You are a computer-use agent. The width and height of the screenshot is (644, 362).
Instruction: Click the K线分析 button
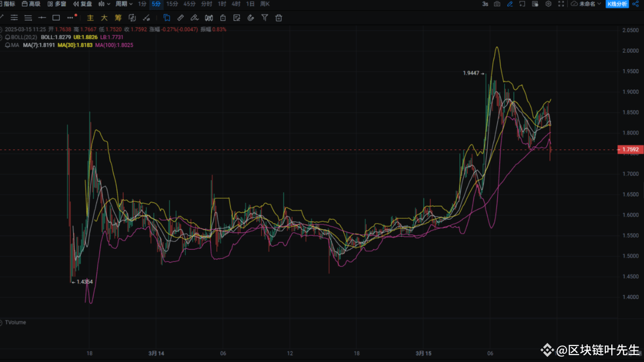point(617,4)
